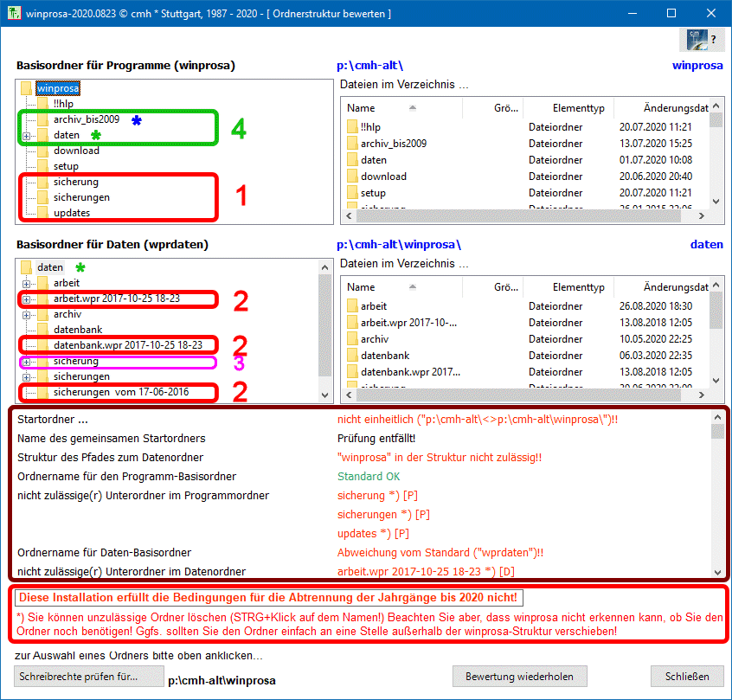Viewport: 732px width, 700px height.
Task: Click the !!hlp folder icon in upper file list
Action: click(352, 127)
